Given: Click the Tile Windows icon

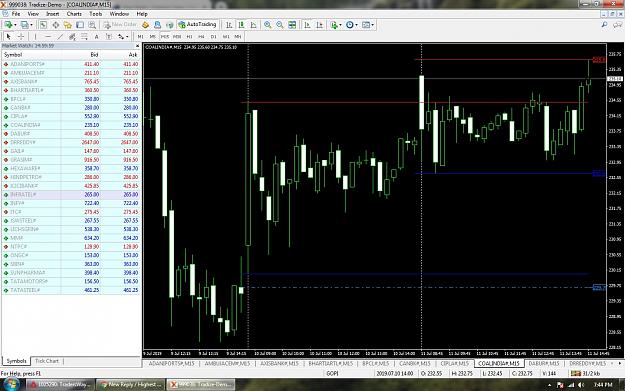Looking at the screenshot, I should tap(292, 25).
